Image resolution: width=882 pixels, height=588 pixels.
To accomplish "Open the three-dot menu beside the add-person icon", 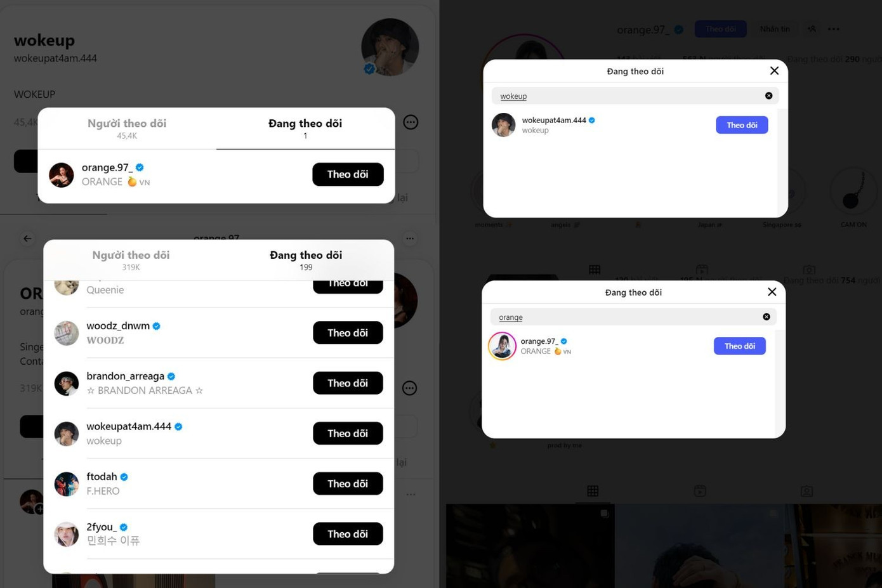I will point(834,29).
